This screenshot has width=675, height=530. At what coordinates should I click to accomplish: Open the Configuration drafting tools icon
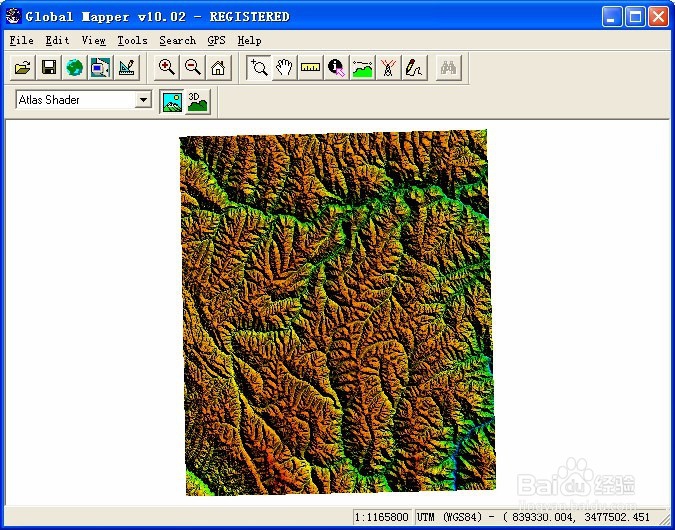click(127, 68)
